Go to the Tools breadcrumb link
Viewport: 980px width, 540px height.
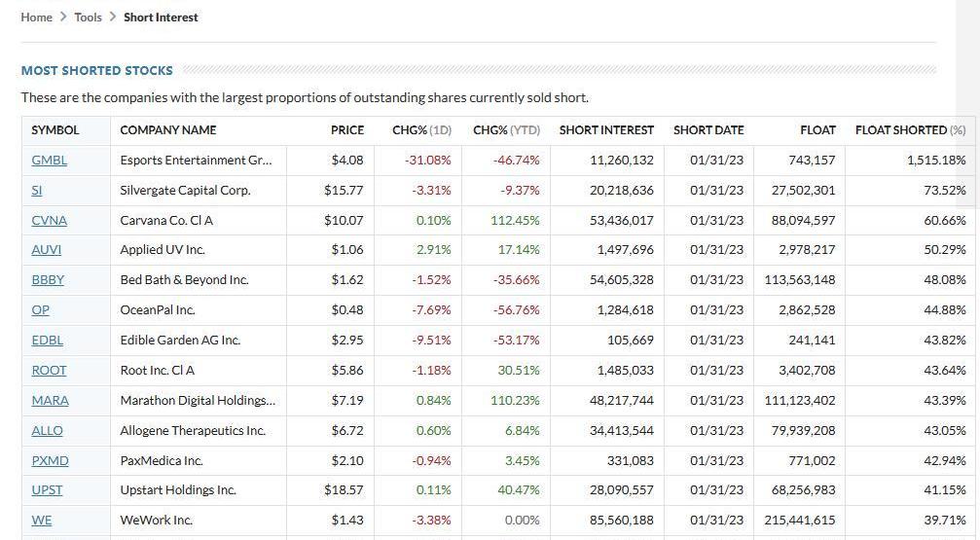point(88,18)
